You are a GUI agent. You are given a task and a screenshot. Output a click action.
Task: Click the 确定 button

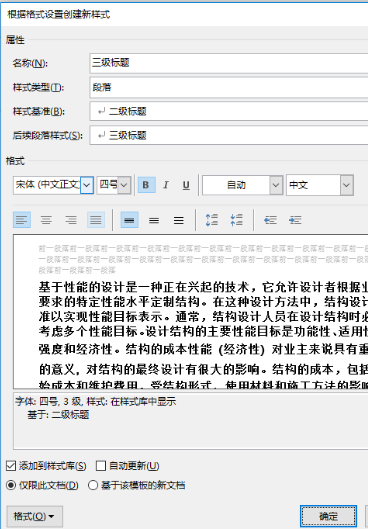click(x=328, y=516)
